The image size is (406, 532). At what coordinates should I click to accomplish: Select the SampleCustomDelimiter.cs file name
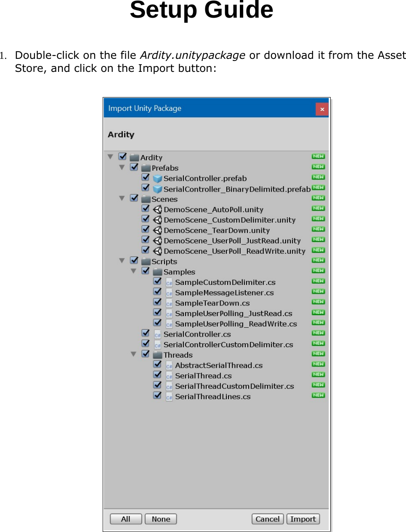[225, 282]
